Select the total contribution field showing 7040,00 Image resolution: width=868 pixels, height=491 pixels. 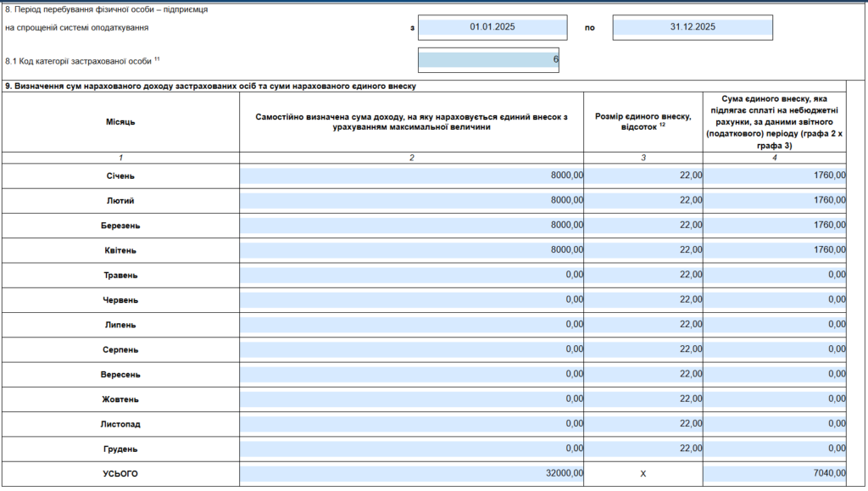[x=775, y=473]
